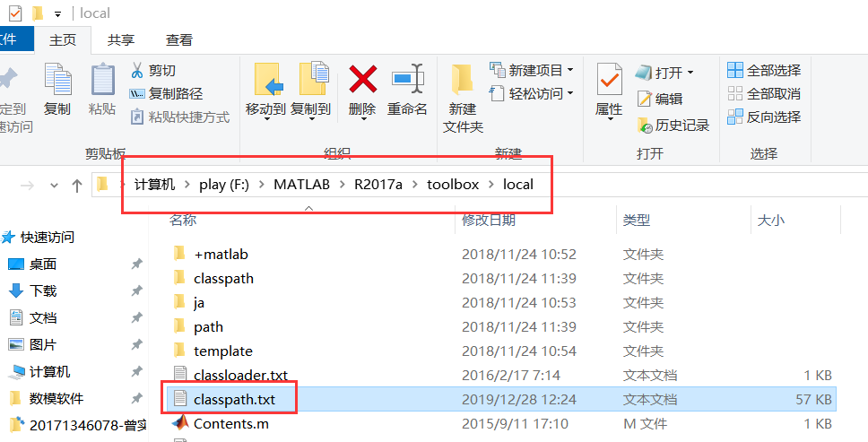Open the Copy to (复制到) menu

[x=310, y=91]
